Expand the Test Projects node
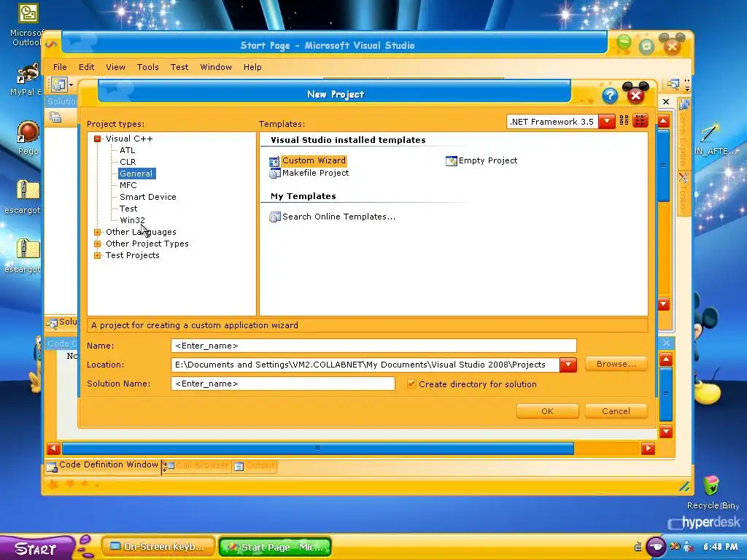The image size is (747, 560). click(97, 255)
